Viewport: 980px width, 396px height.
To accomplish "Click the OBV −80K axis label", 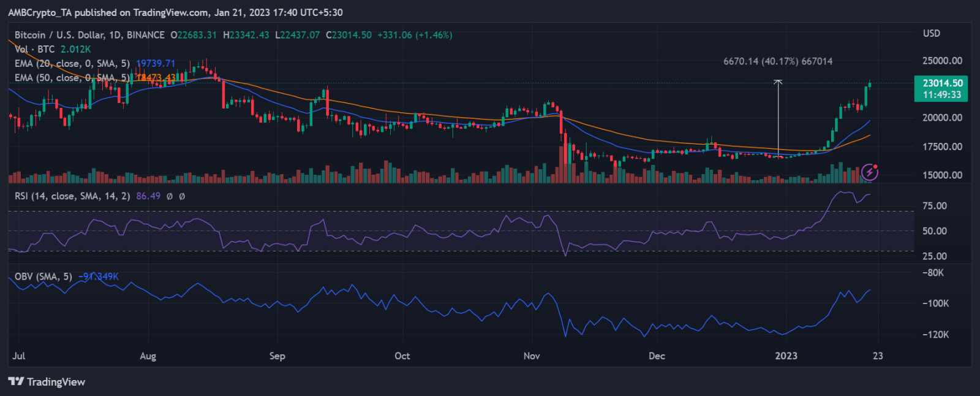I will tap(933, 273).
